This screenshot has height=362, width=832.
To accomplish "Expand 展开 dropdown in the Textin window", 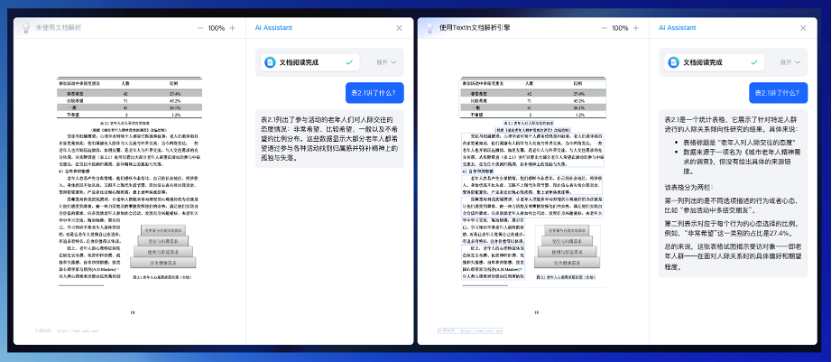I will (790, 62).
